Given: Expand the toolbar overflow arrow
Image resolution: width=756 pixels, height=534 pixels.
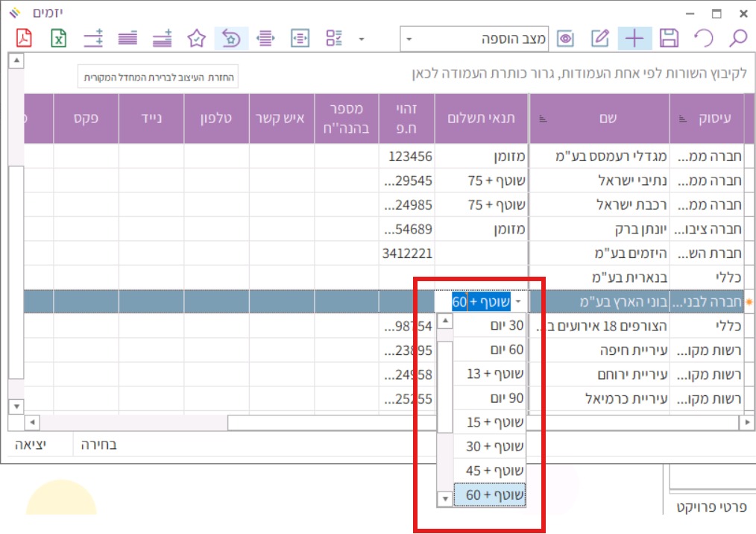Looking at the screenshot, I should 362,39.
